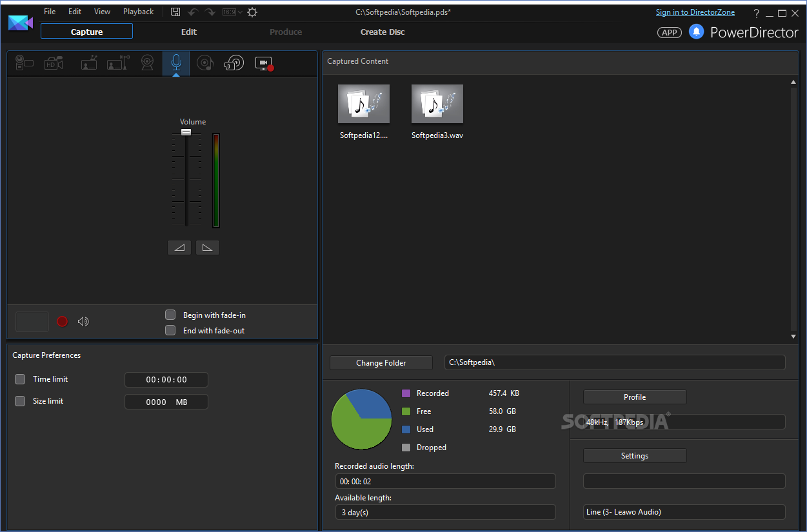Switch to the Capture tab
The width and height of the screenshot is (807, 532).
(x=86, y=32)
